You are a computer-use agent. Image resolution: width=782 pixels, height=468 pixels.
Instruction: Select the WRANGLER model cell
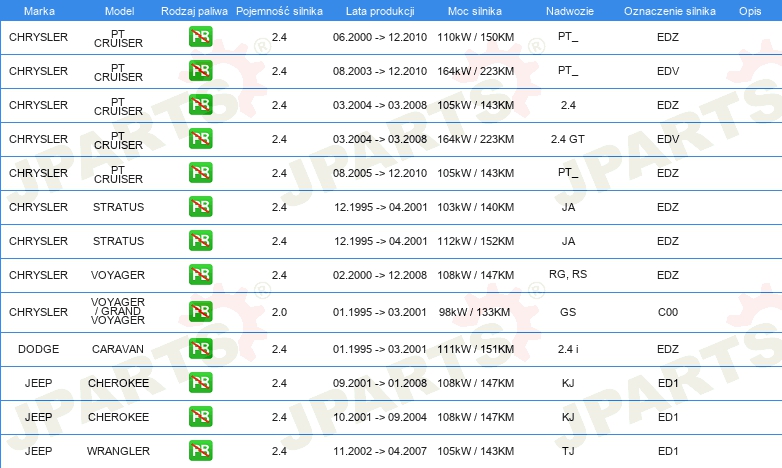pos(118,451)
